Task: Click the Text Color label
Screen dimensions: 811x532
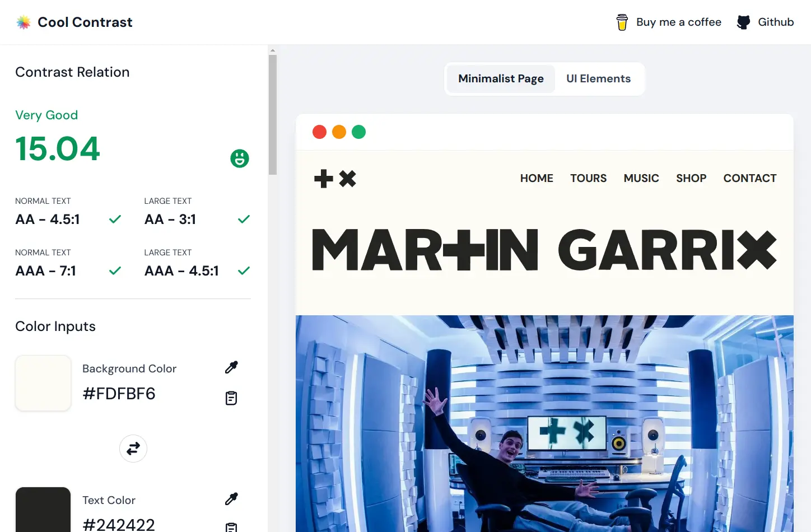Action: [109, 500]
